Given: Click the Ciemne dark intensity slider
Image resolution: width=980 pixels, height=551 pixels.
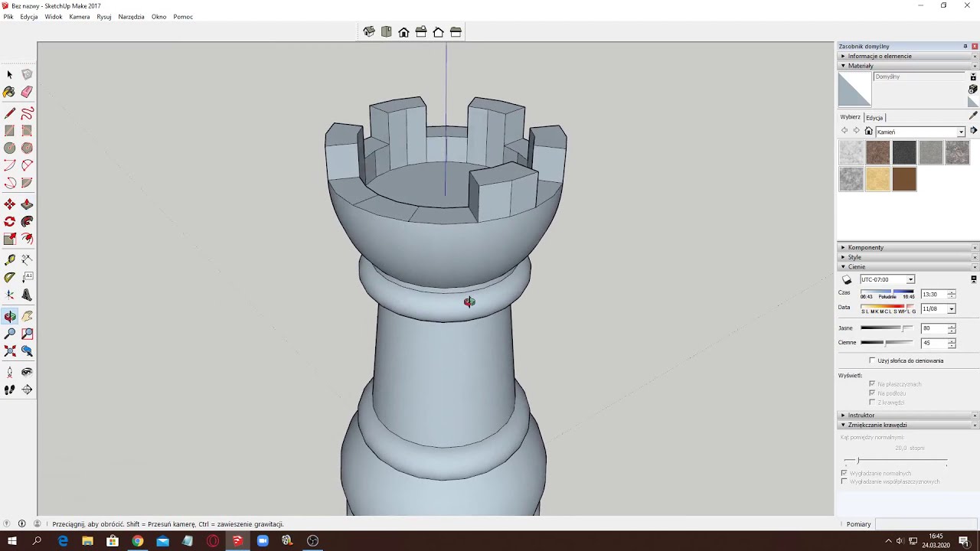Looking at the screenshot, I should [x=887, y=343].
